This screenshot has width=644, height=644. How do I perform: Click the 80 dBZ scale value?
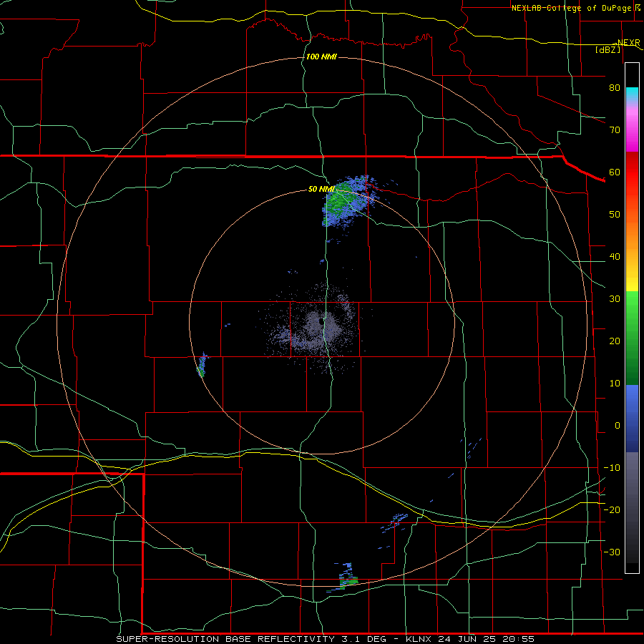point(615,87)
